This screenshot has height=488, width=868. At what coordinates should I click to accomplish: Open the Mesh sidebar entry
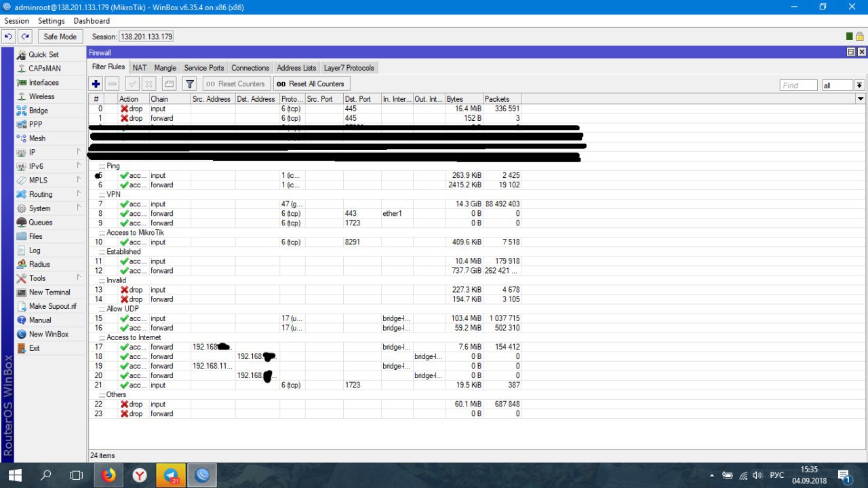(x=37, y=138)
